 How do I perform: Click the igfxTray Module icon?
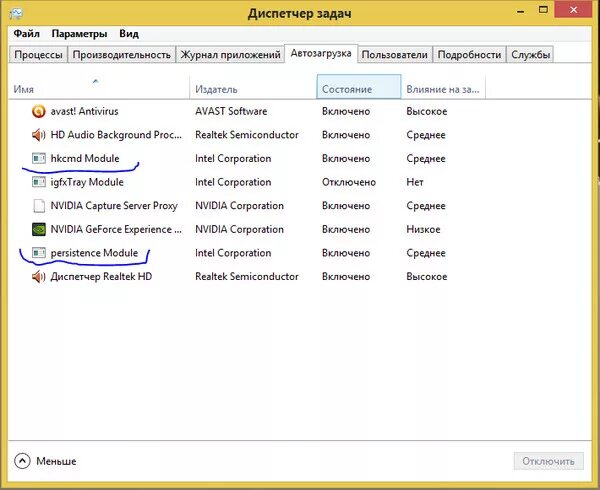pos(39,182)
